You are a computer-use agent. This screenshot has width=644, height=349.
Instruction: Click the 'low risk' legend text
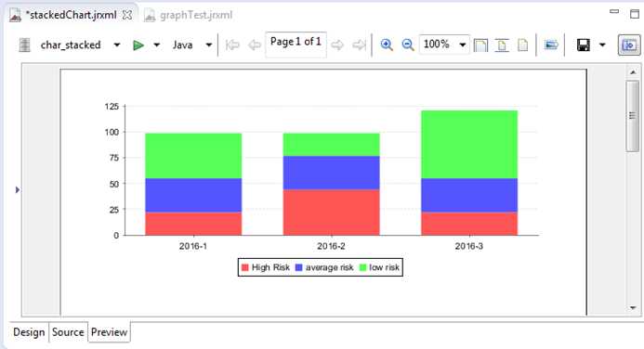[384, 267]
